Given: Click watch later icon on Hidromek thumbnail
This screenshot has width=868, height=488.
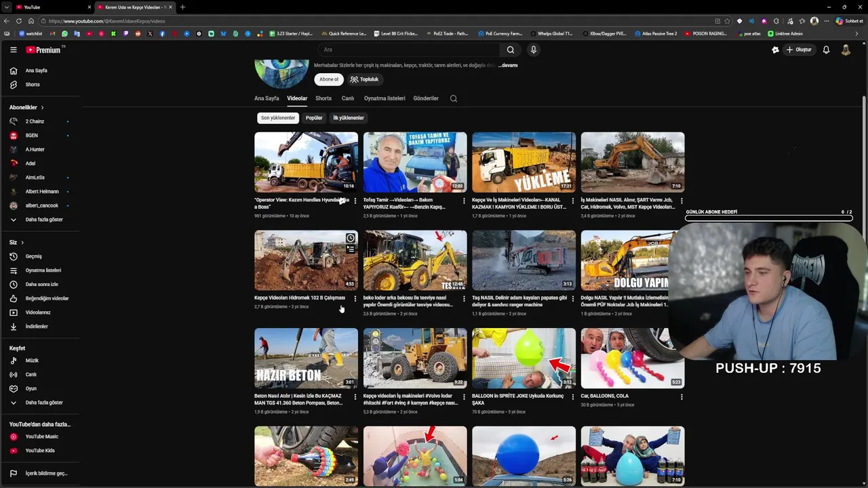Looking at the screenshot, I should [x=350, y=238].
